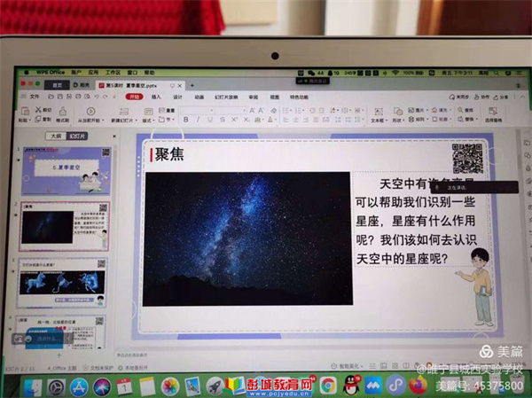The height and width of the screenshot is (398, 532).
Task: Select the Format Painter brush icon
Action: click(62, 112)
